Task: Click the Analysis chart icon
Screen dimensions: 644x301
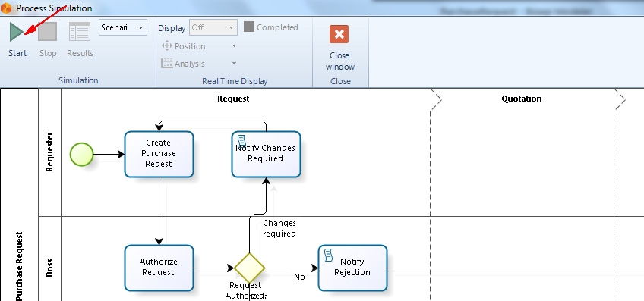Action: (167, 63)
